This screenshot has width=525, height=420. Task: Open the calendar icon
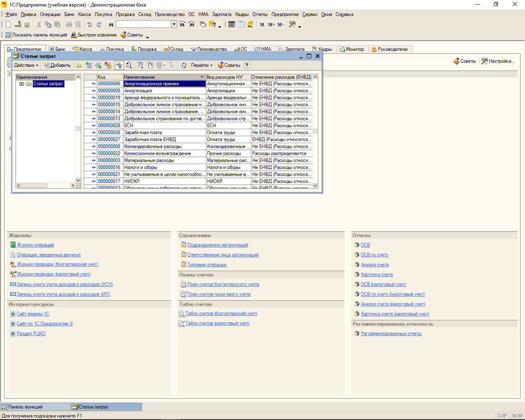pos(241,24)
